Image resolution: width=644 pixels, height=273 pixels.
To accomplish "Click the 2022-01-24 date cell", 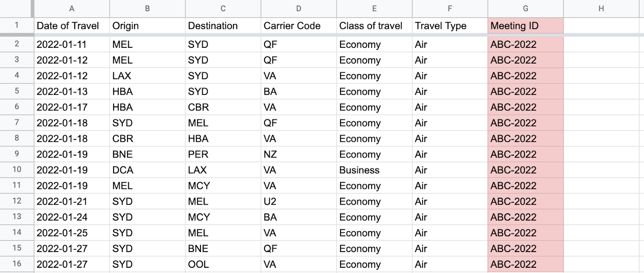I will (72, 217).
